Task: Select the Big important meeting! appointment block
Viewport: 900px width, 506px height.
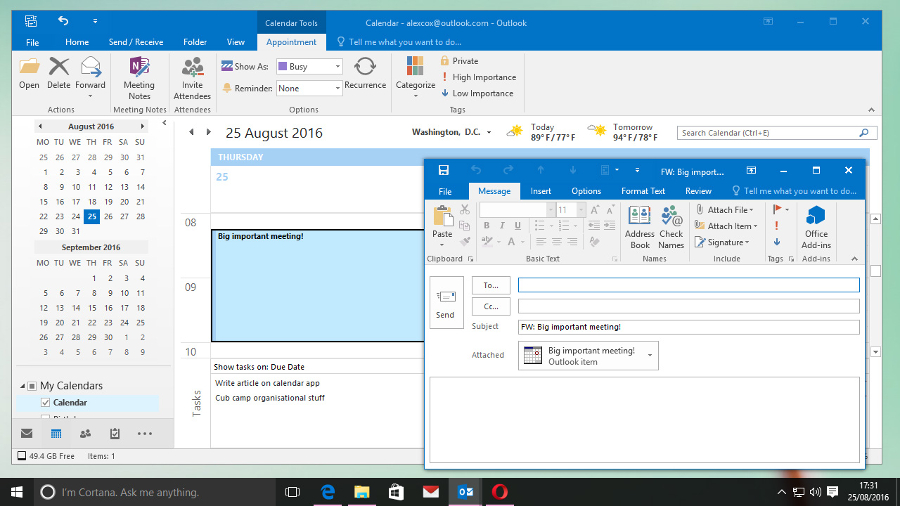Action: [317, 285]
